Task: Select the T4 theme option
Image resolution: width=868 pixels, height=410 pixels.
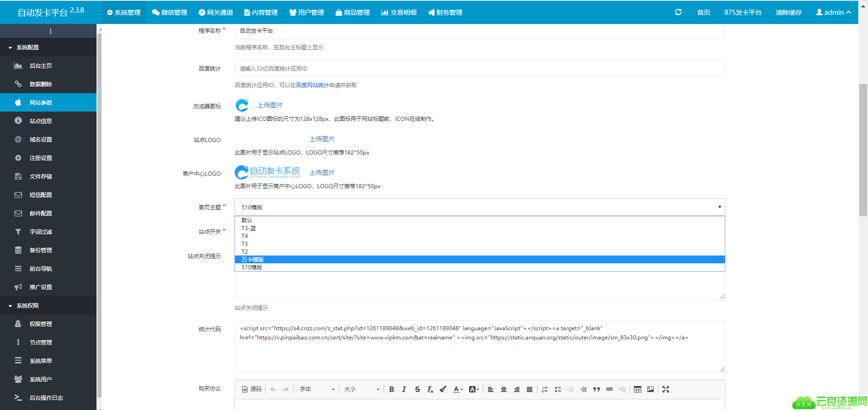Action: tap(480, 236)
